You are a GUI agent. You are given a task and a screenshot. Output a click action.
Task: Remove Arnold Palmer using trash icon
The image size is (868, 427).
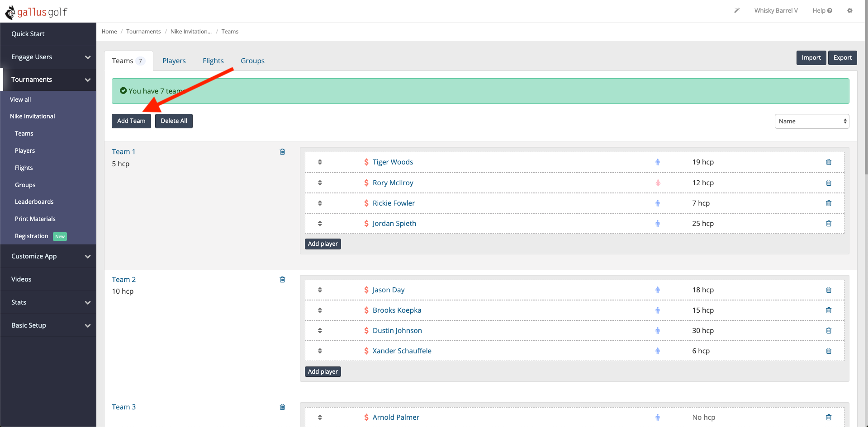pyautogui.click(x=829, y=418)
